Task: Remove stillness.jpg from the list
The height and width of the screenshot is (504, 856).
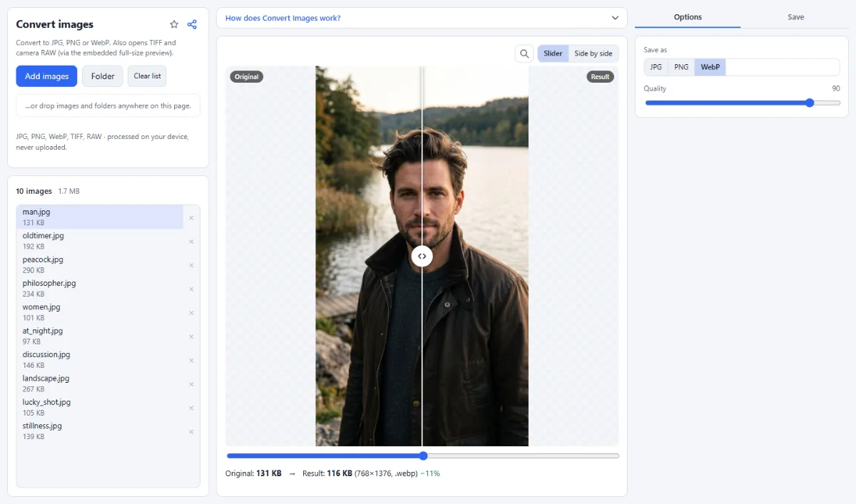Action: 191,431
